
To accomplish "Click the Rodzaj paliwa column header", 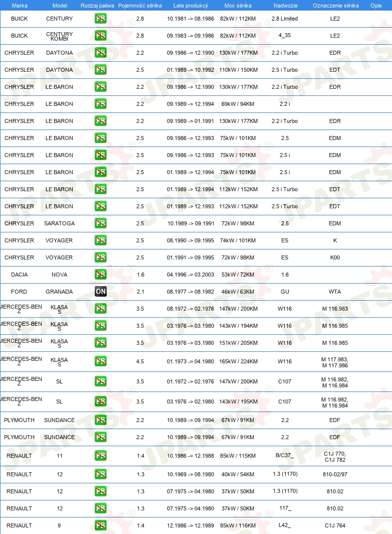I will point(97,6).
